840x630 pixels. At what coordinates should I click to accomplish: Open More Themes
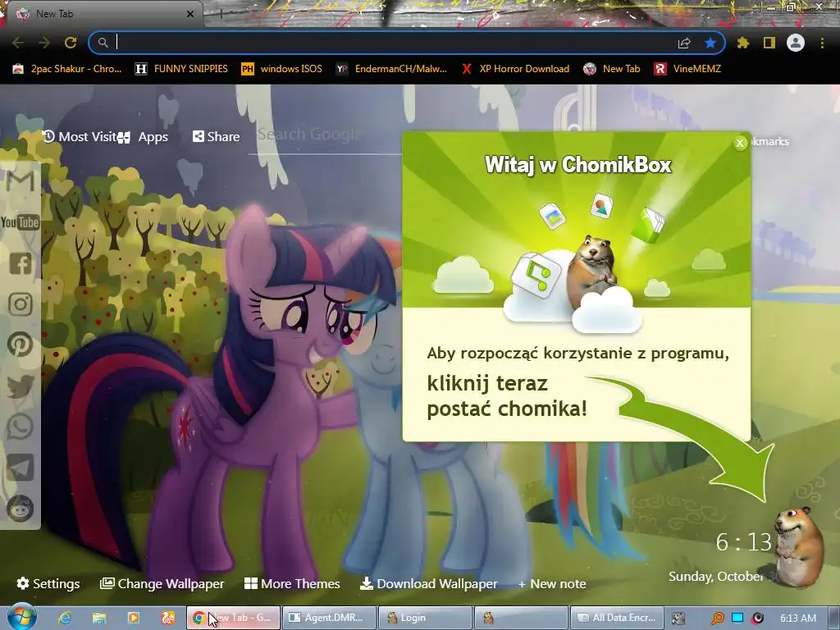tap(292, 583)
